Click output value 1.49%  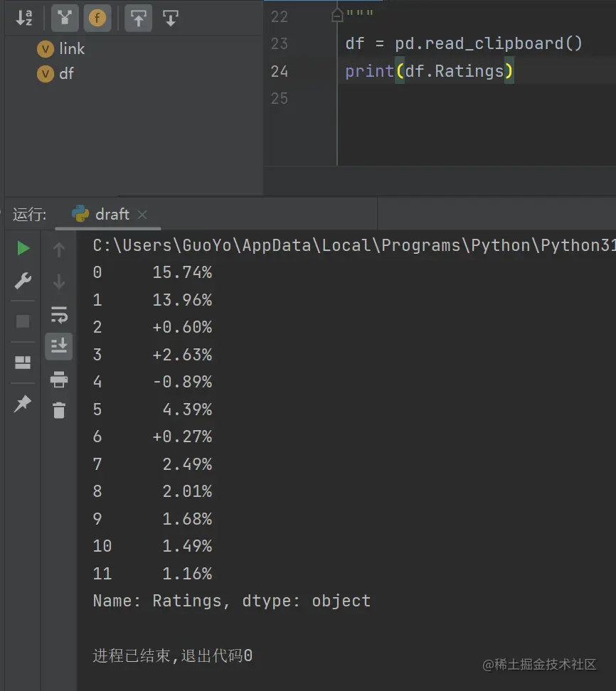[187, 546]
